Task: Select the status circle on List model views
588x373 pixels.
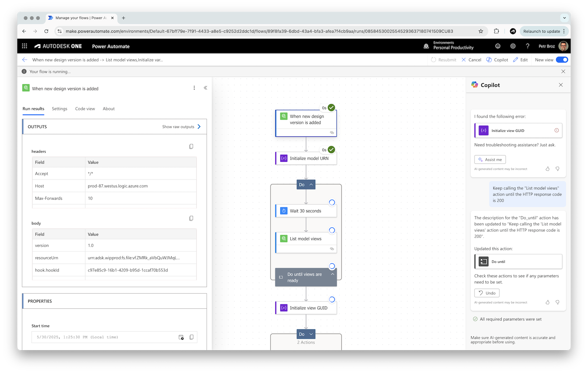Action: tap(332, 230)
